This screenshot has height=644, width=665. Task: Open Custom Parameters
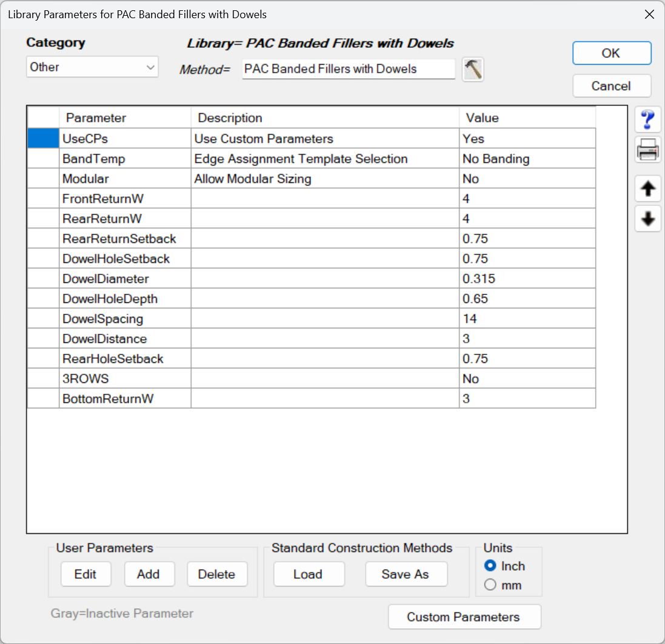pos(464,617)
